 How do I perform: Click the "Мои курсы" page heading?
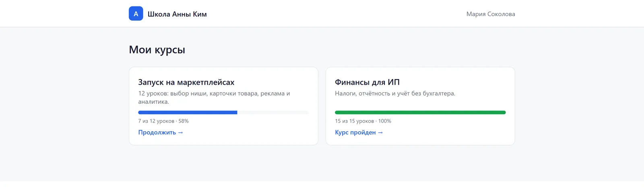(157, 50)
